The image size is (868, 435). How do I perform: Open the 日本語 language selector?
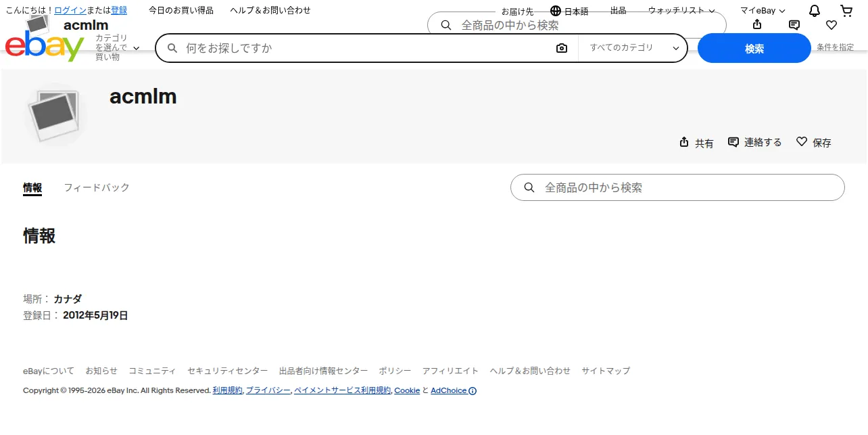[569, 11]
